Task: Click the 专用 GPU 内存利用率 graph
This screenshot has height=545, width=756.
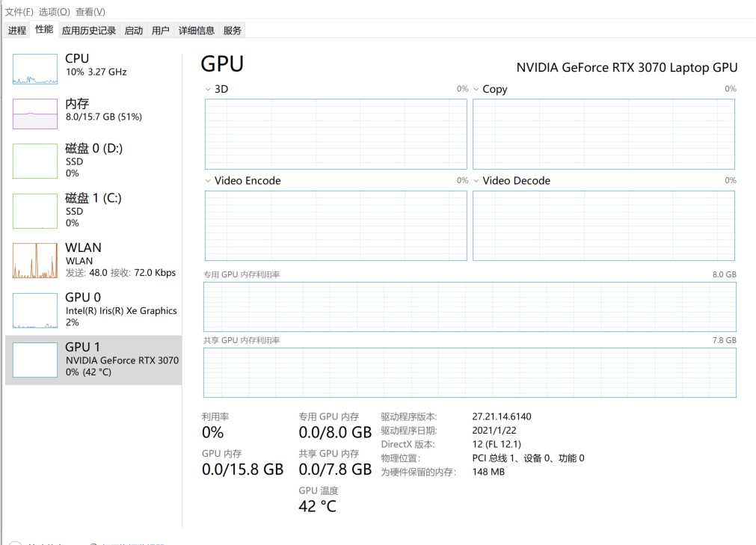Action: (x=470, y=307)
